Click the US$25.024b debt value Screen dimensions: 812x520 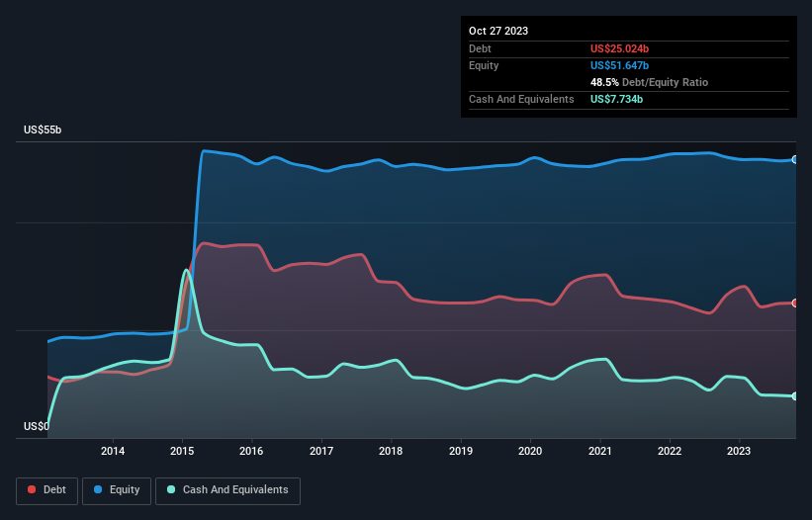click(x=619, y=48)
